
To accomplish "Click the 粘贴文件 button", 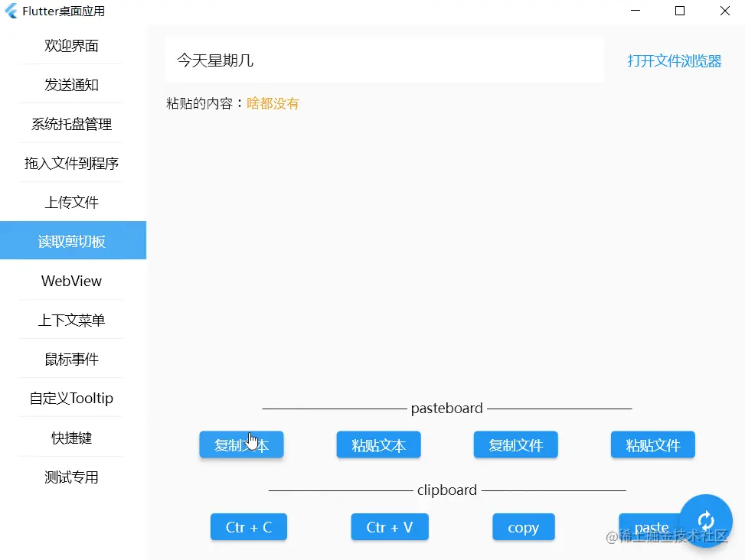I will [653, 444].
